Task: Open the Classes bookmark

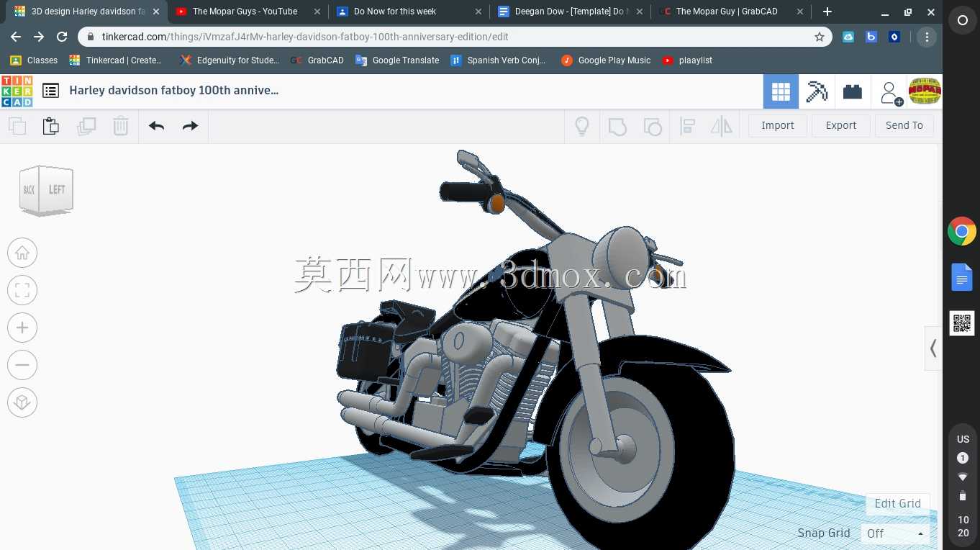Action: point(34,60)
